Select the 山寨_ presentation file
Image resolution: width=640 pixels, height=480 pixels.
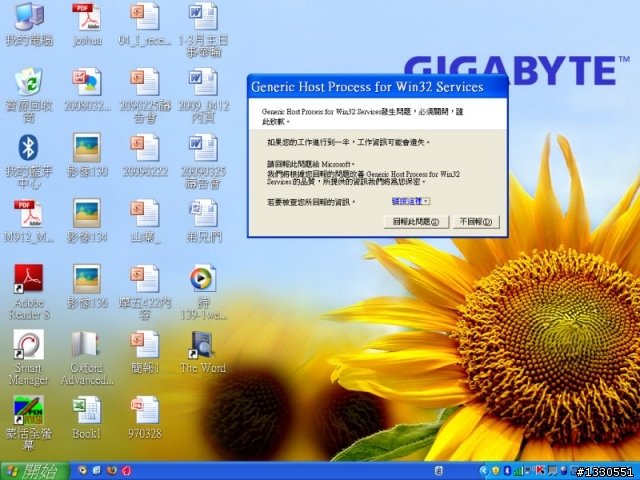145,221
